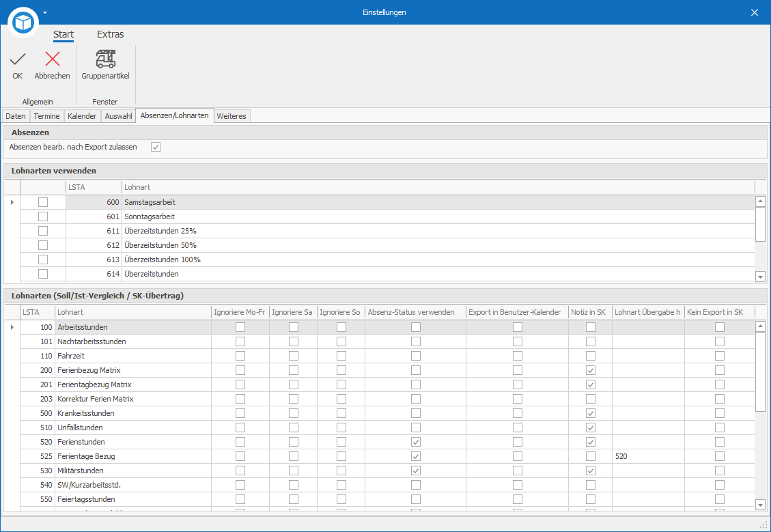Click scroll-down arrow of upper Lohnarten list
The width and height of the screenshot is (771, 532).
click(x=760, y=277)
